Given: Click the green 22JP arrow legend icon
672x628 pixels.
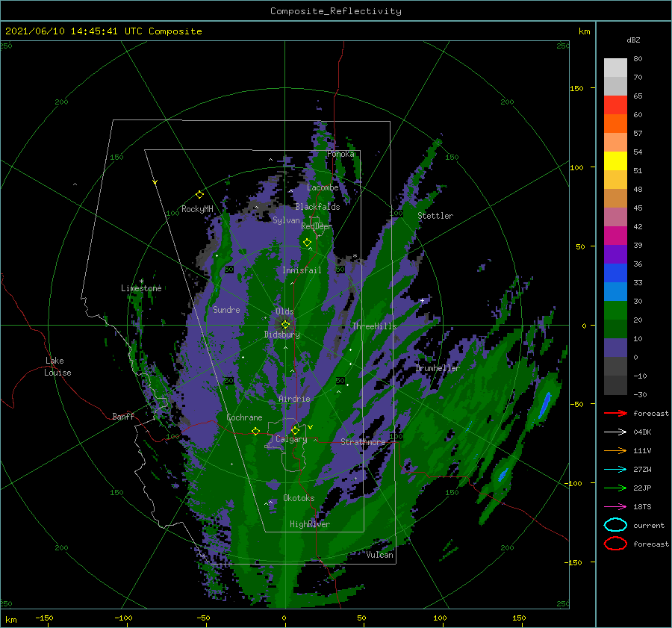Looking at the screenshot, I should 615,488.
